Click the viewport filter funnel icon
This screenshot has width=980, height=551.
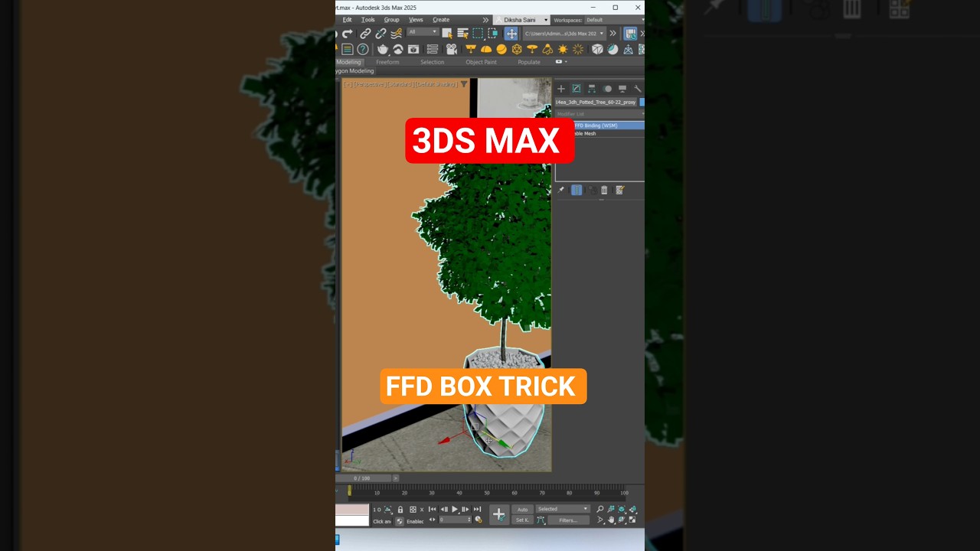tap(464, 84)
